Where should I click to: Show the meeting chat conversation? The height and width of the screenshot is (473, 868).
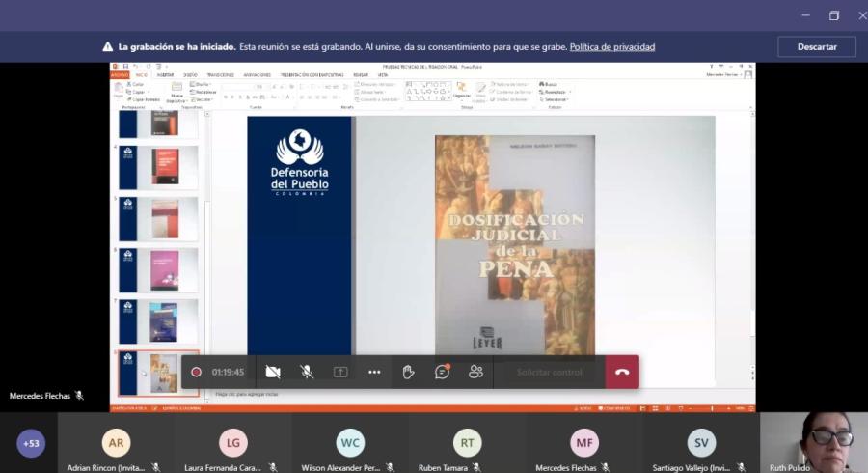point(442,372)
